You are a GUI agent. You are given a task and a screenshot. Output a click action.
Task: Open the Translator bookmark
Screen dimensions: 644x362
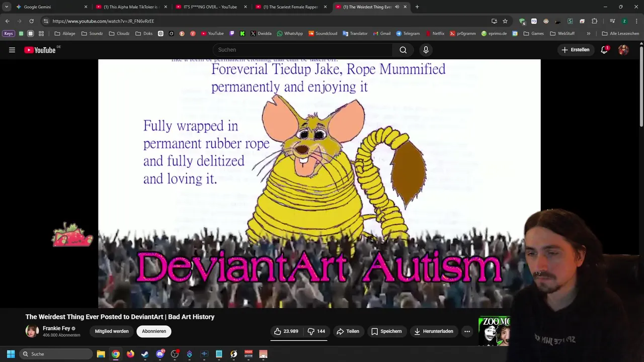[355, 34]
